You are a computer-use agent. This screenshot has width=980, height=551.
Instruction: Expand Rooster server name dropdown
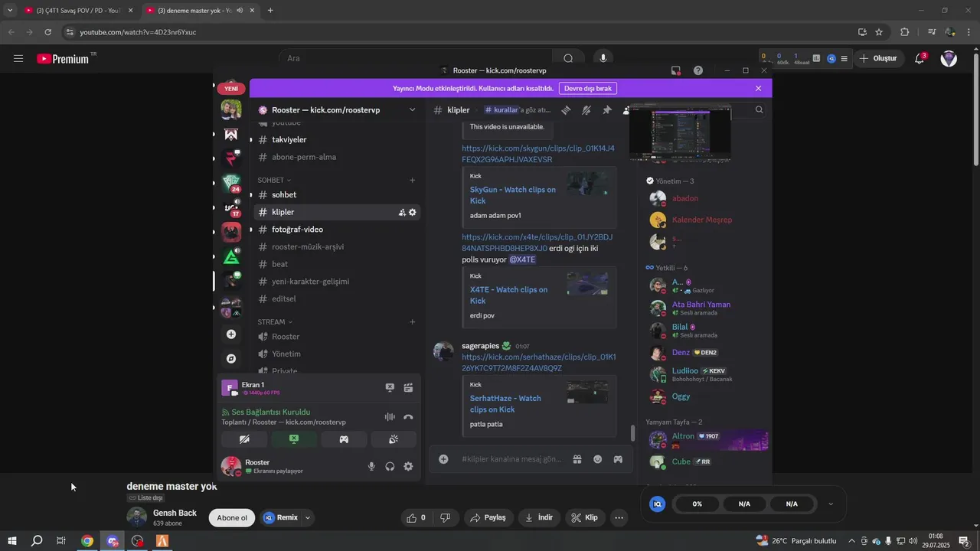coord(412,109)
